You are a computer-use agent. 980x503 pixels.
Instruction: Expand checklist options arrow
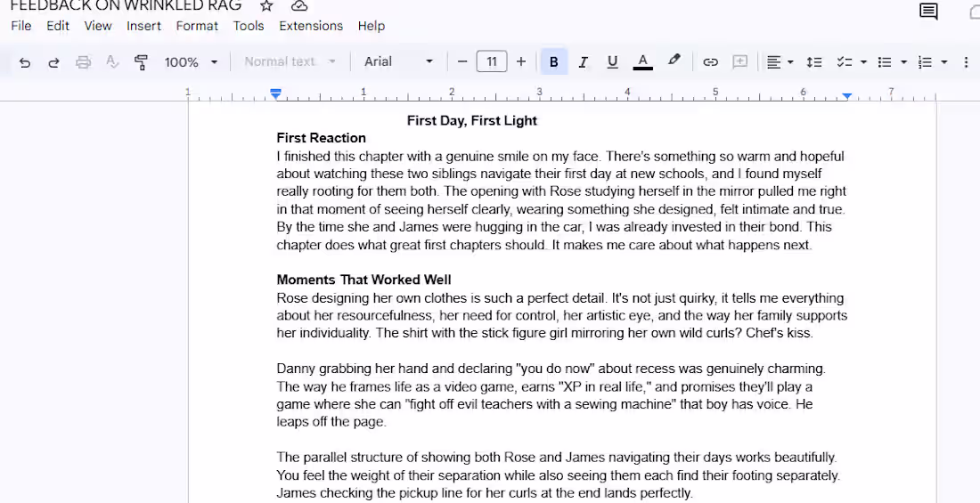coord(863,61)
